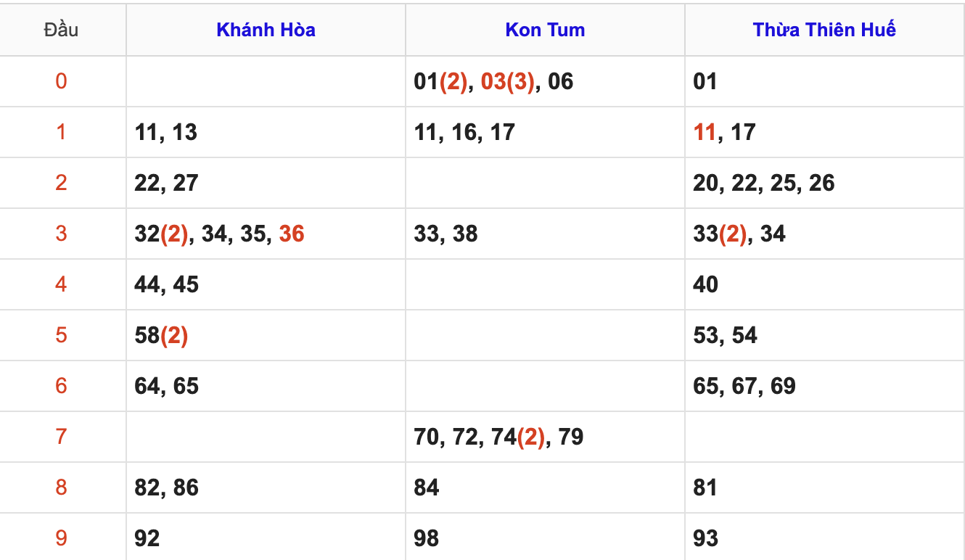Open the Khánh Hòa province link
The height and width of the screenshot is (560, 965).
[266, 30]
